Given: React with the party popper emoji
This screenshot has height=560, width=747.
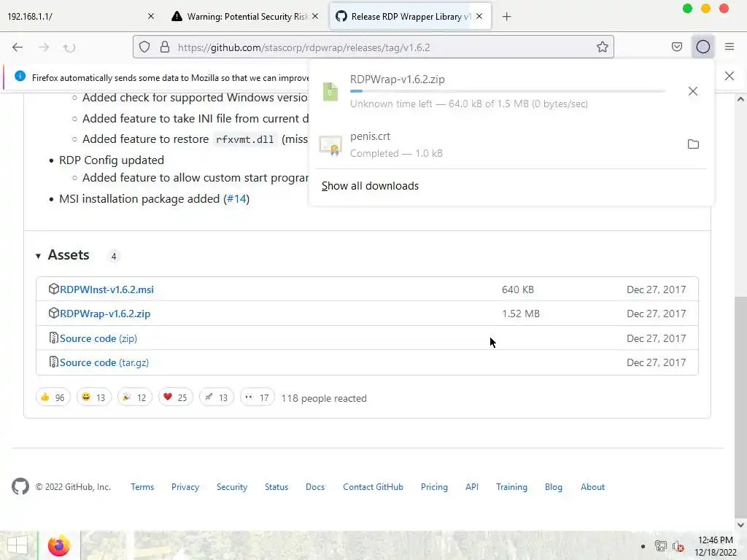Looking at the screenshot, I should tap(135, 397).
